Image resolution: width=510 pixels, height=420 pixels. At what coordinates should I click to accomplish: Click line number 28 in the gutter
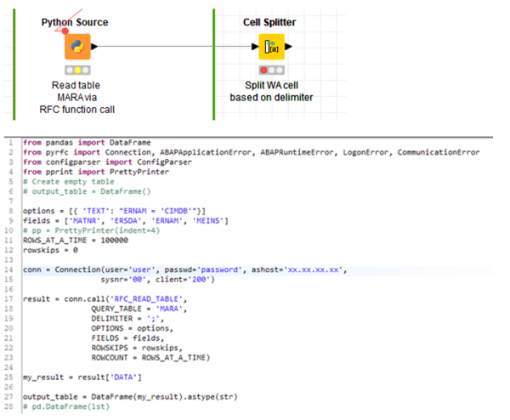point(8,406)
